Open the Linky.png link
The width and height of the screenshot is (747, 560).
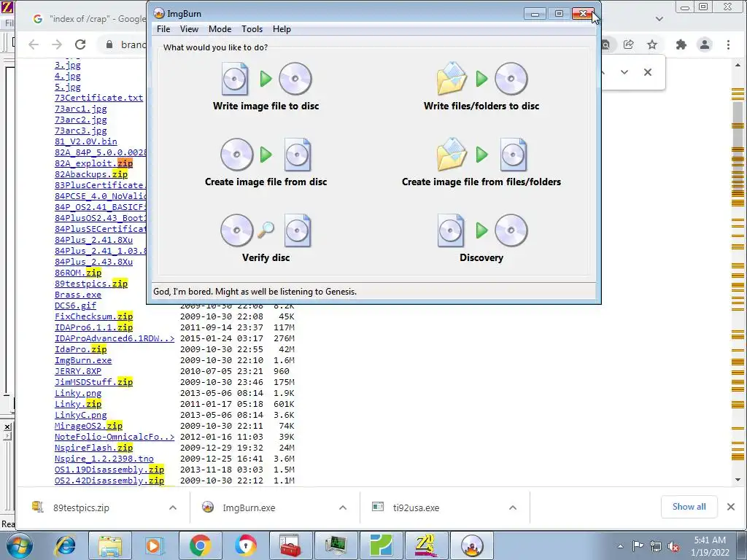[77, 393]
